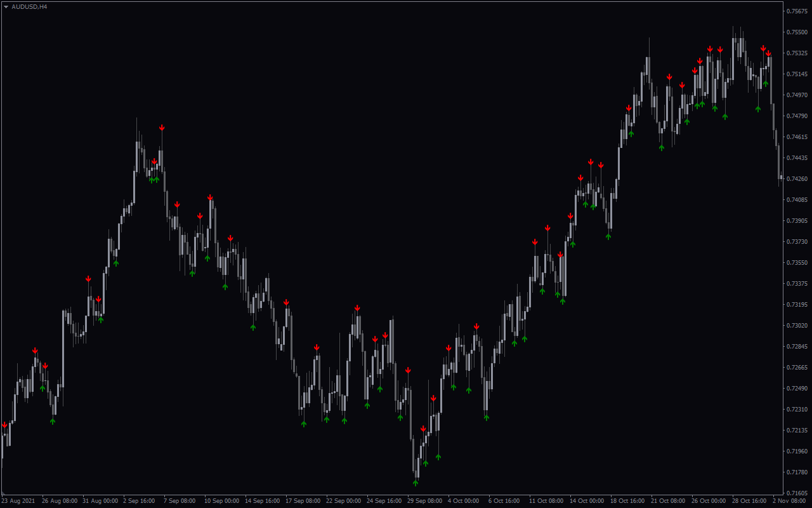Choose the 0.74085 price scale value
812x508 pixels.
point(797,199)
